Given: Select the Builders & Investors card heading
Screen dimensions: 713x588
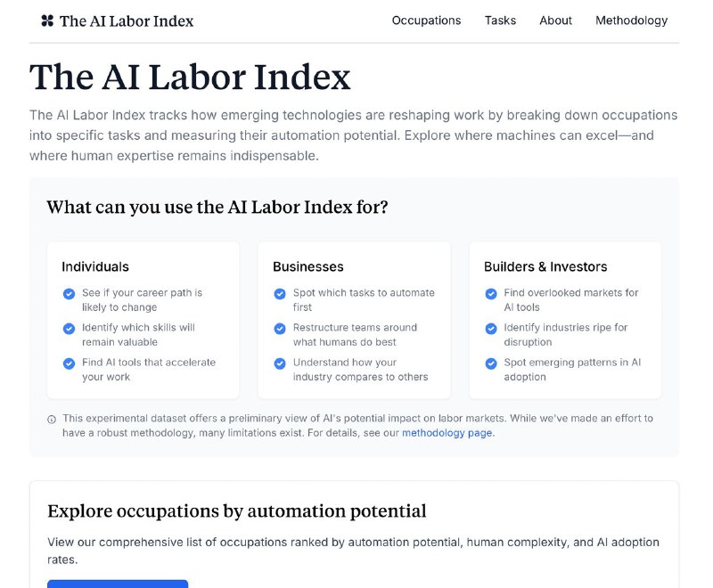Looking at the screenshot, I should pyautogui.click(x=545, y=266).
